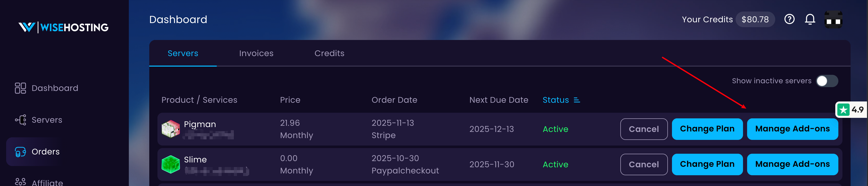Manage Add-ons for the Slime server

point(792,164)
